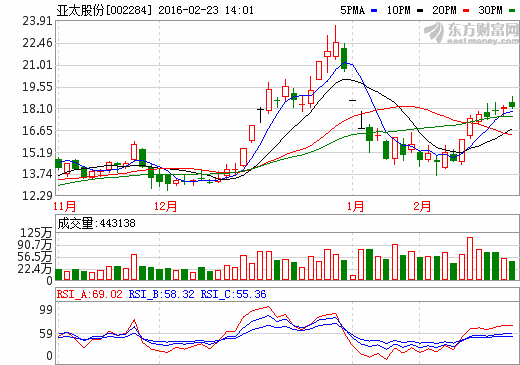
Task: Click the 125万 volume axis label
Action: pos(36,233)
